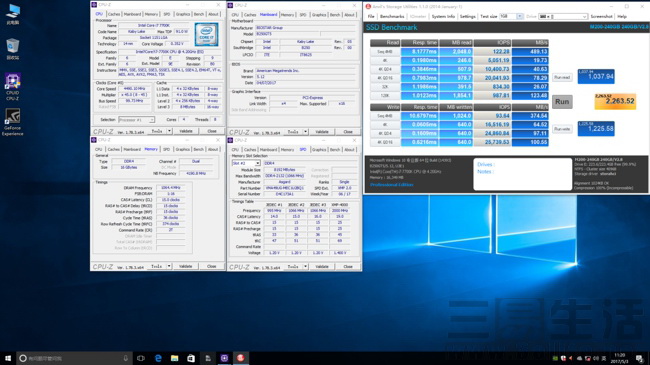Viewport: 650px width, 365px height.
Task: Select About tab in SPD window
Action: point(349,150)
